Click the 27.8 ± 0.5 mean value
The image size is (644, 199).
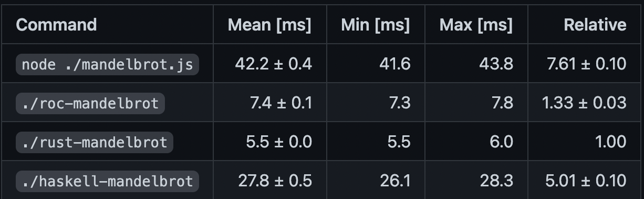pos(275,181)
